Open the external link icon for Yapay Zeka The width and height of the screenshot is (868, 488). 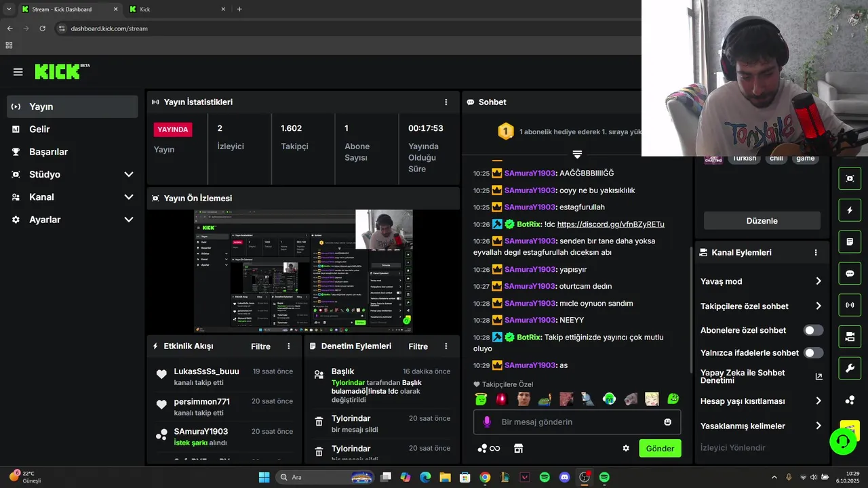(x=818, y=377)
